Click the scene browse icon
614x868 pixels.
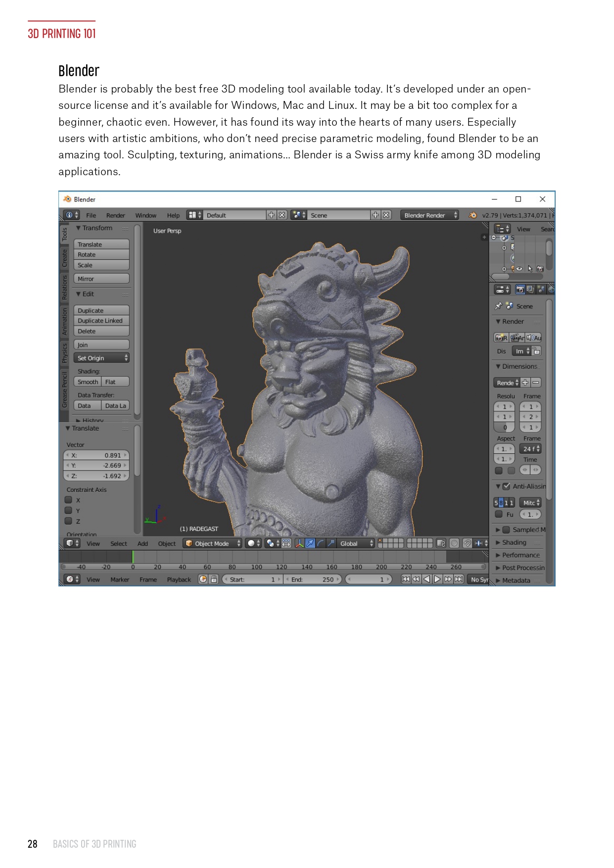(298, 215)
